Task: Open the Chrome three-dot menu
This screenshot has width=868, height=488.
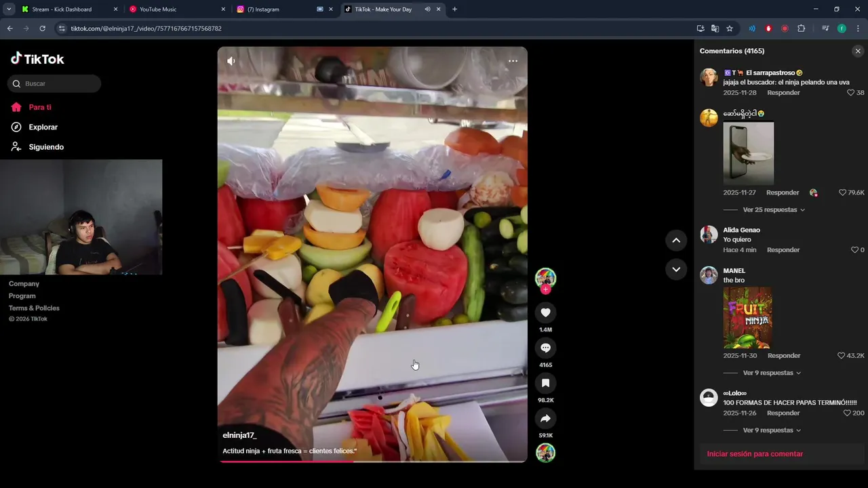Action: (x=858, y=28)
